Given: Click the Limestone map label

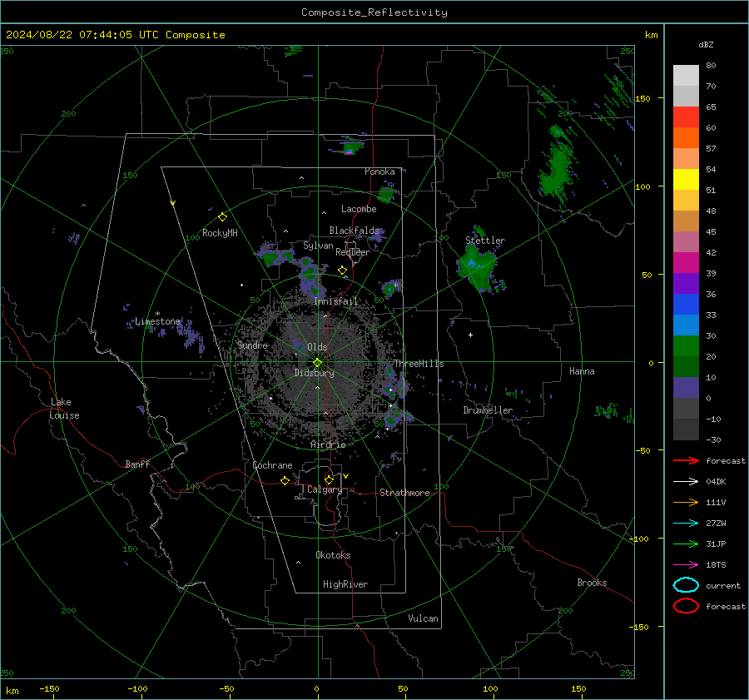Looking at the screenshot, I should (157, 321).
